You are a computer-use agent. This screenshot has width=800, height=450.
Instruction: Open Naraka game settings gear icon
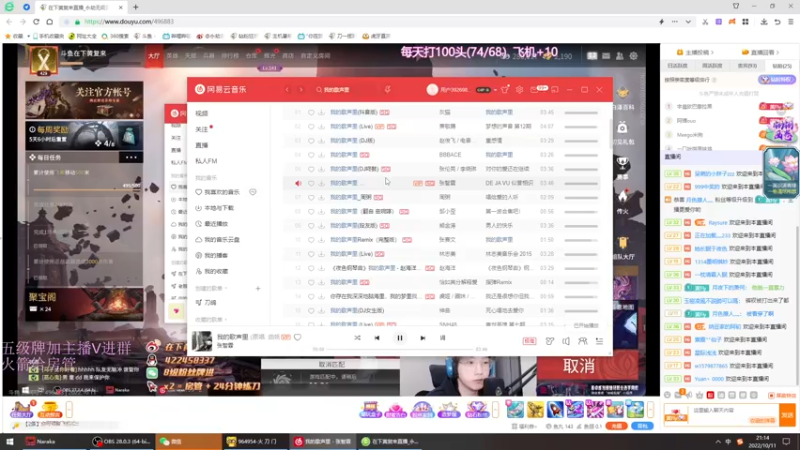[633, 56]
